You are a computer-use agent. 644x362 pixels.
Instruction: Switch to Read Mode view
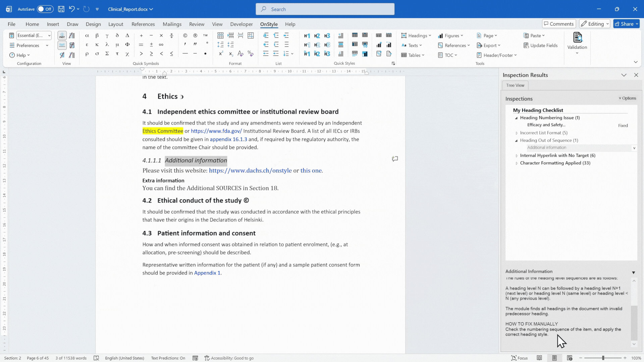(539, 358)
